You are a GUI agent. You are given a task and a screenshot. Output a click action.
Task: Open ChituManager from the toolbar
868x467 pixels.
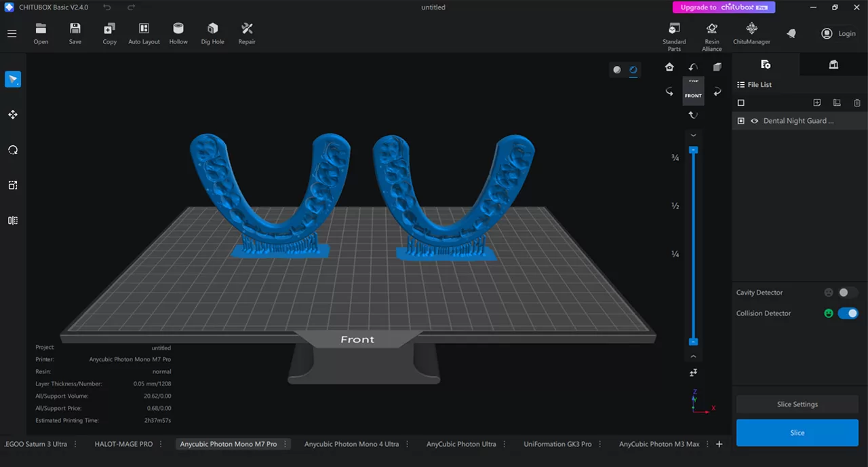click(x=751, y=33)
